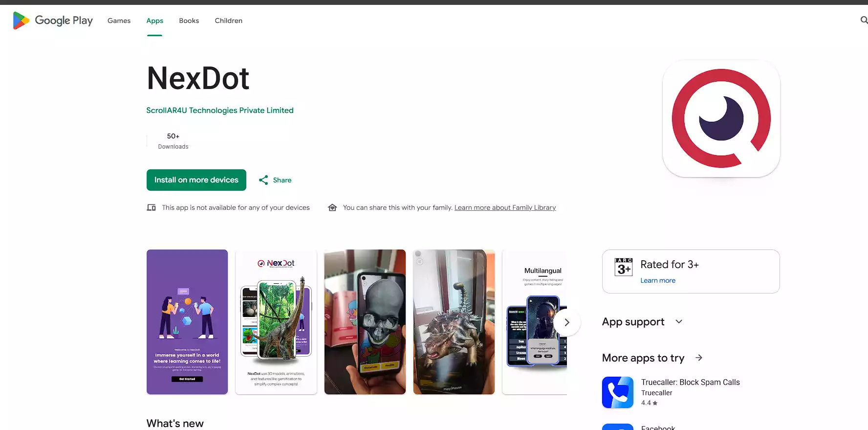Open Learn more about Family Library link

(x=505, y=207)
